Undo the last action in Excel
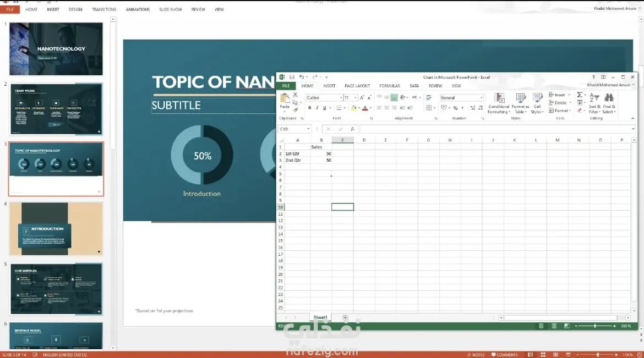The height and width of the screenshot is (358, 644). [302, 77]
